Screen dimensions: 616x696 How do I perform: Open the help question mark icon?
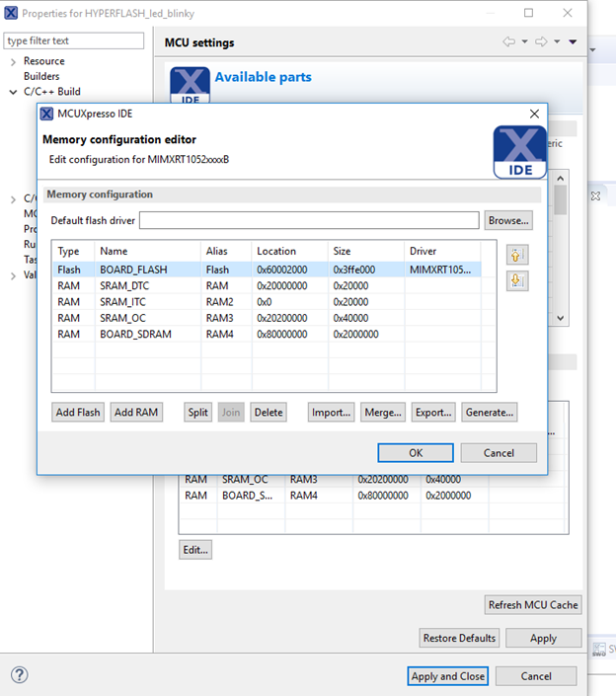click(x=20, y=675)
